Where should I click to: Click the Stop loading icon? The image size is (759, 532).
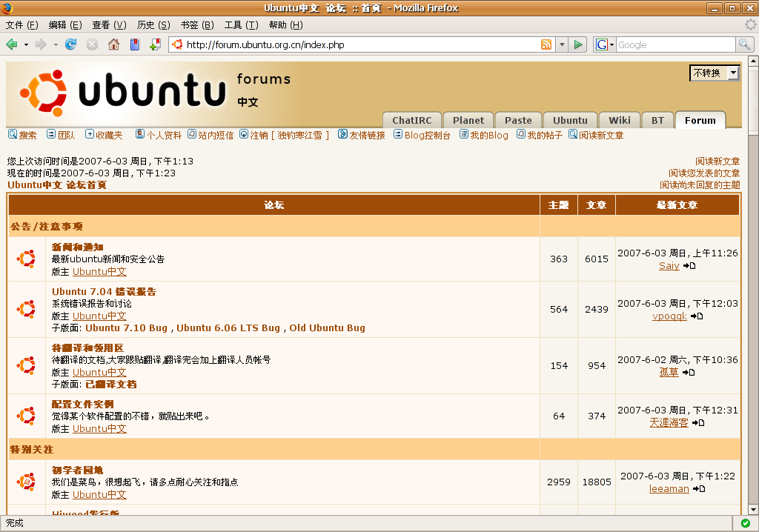coord(92,44)
